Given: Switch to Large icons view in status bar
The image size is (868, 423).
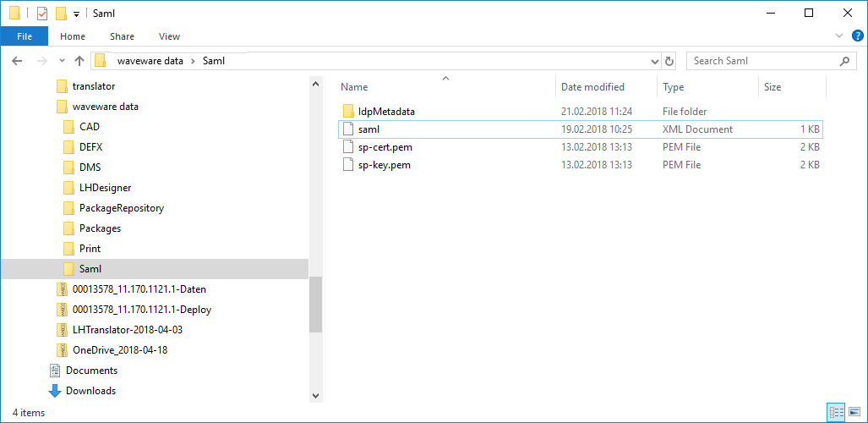Looking at the screenshot, I should (854, 412).
